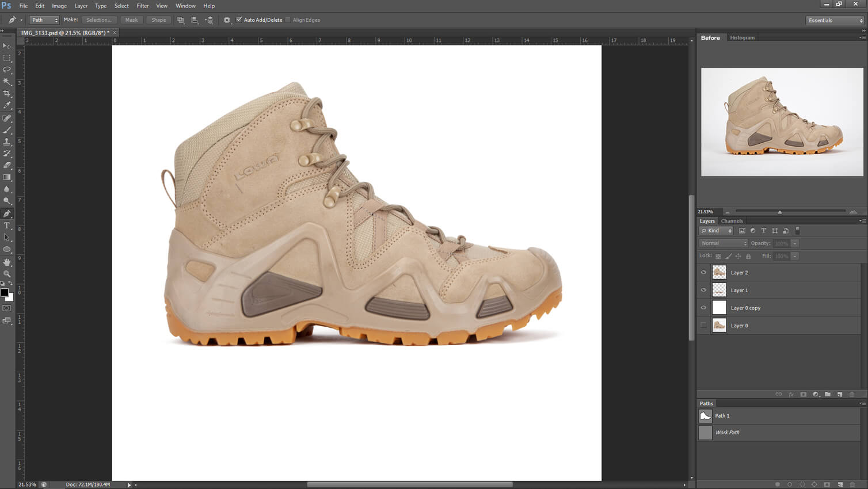The height and width of the screenshot is (489, 868).
Task: Open Pen tool preset picker arrow
Action: tap(21, 20)
